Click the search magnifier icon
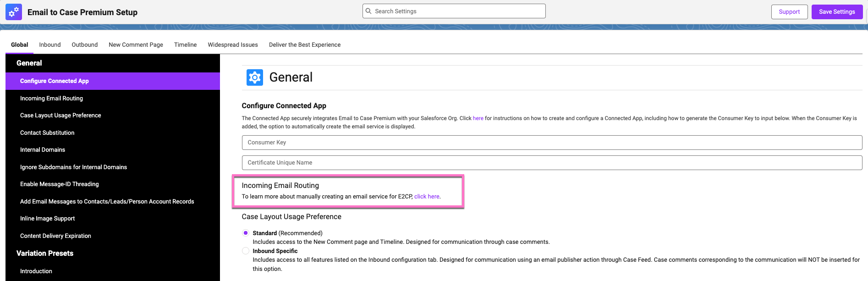This screenshot has height=281, width=868. click(368, 11)
